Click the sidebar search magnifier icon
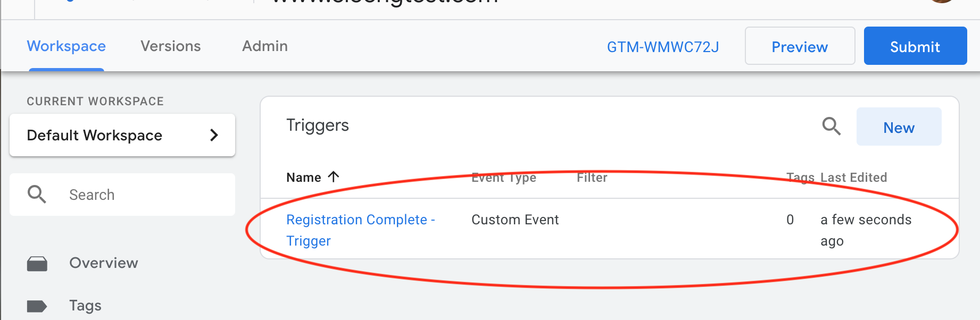The width and height of the screenshot is (980, 320). click(37, 195)
